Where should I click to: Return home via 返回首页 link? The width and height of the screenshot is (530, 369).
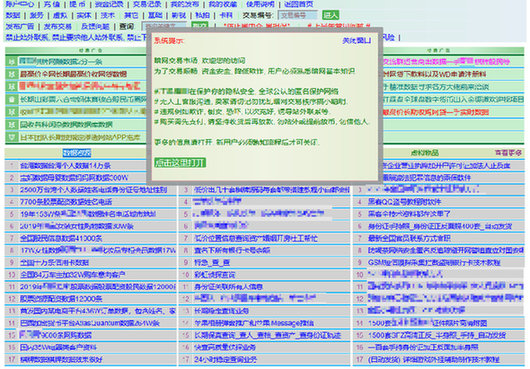click(x=298, y=4)
